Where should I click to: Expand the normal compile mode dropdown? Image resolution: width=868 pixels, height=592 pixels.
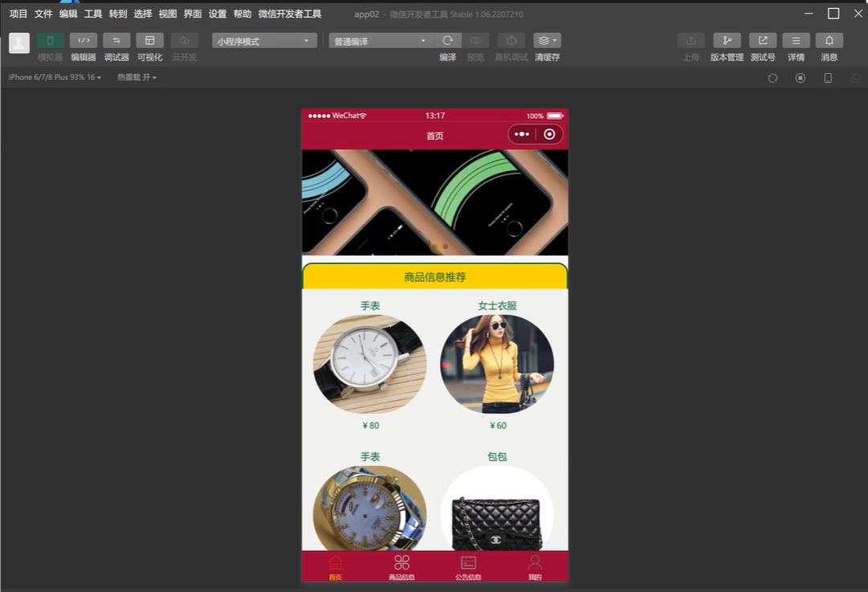pyautogui.click(x=381, y=41)
